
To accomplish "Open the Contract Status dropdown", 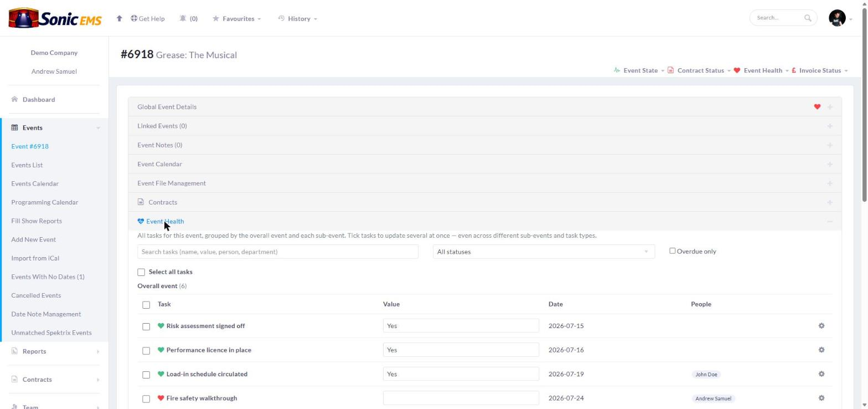I will [699, 70].
